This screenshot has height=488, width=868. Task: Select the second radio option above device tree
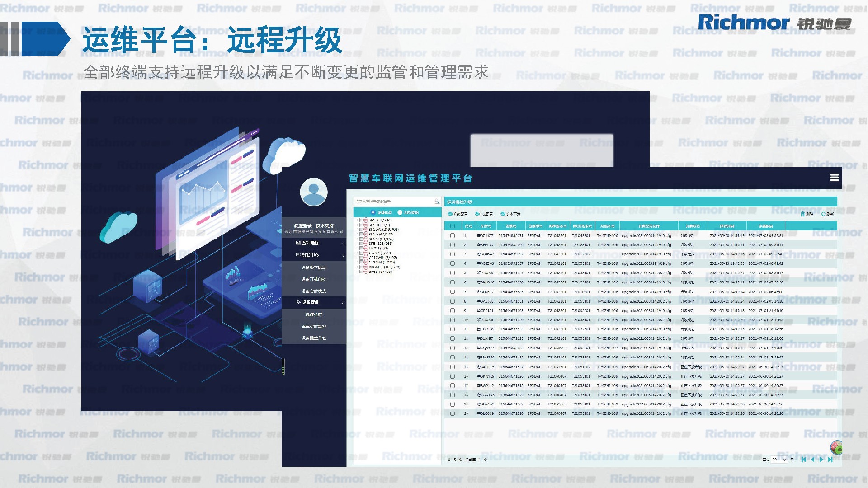(400, 212)
